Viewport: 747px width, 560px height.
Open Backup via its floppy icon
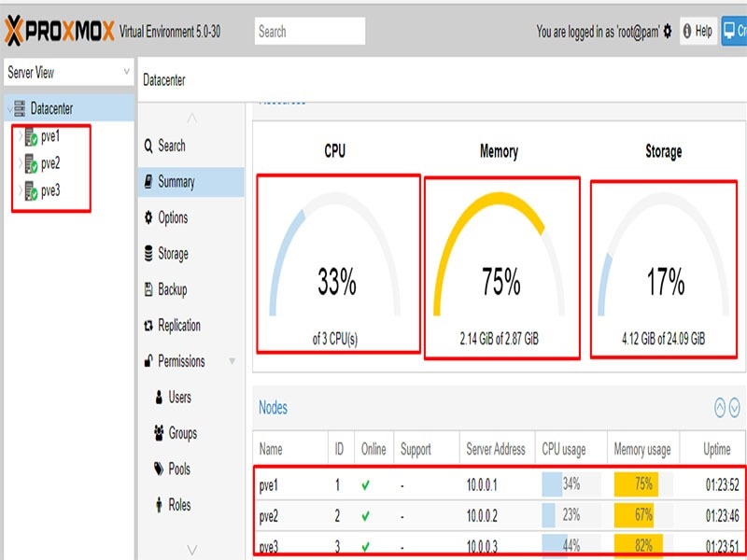click(x=148, y=289)
